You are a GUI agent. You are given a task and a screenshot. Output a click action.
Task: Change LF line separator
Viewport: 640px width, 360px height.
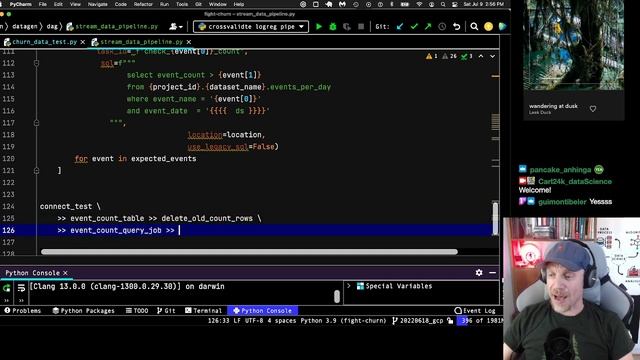click(x=237, y=321)
